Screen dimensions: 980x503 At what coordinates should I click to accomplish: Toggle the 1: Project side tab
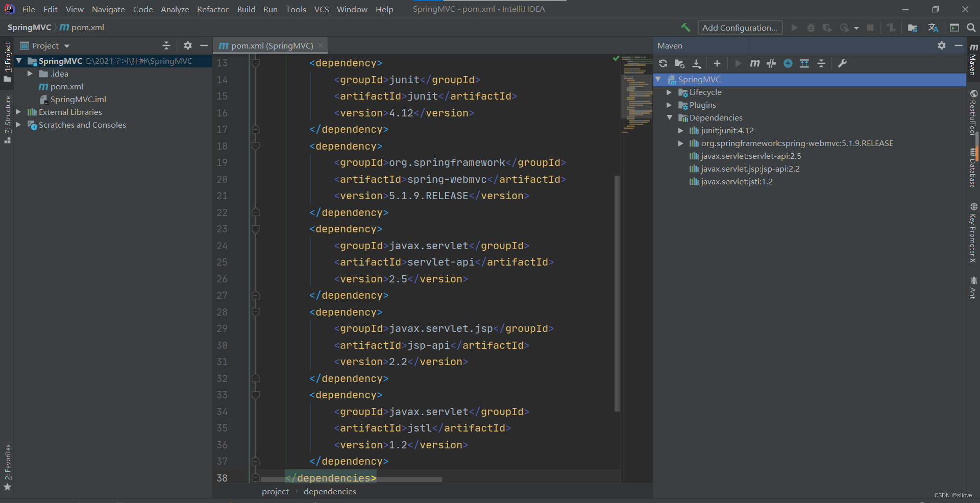coord(7,62)
